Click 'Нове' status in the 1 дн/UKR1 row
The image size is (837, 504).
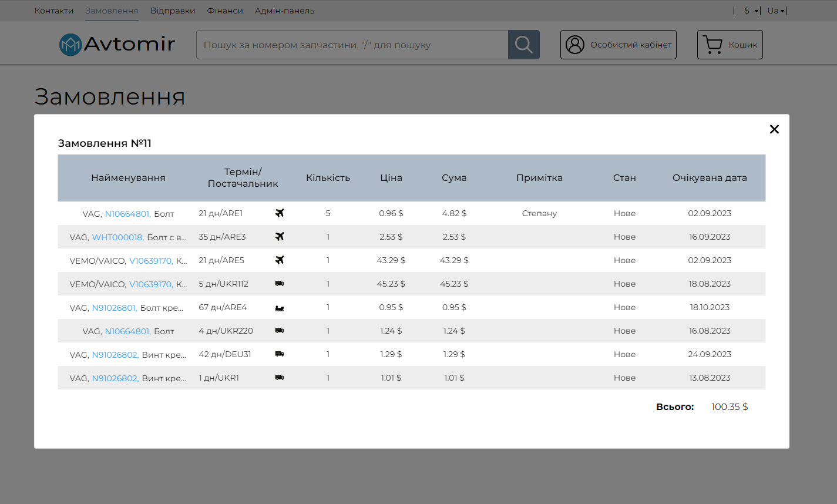(x=624, y=378)
